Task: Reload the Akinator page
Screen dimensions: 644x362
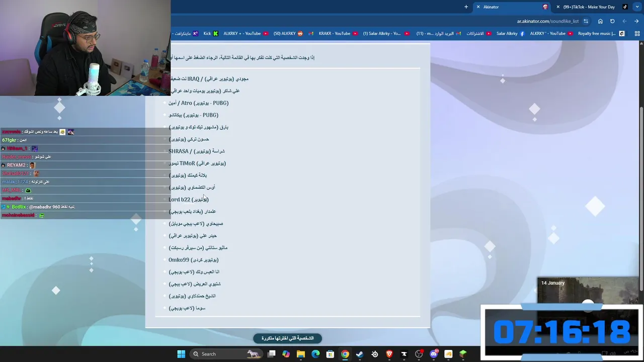Action: pyautogui.click(x=612, y=21)
